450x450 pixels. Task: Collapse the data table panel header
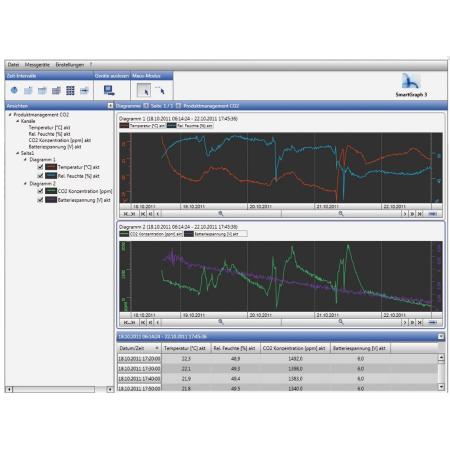(440, 337)
